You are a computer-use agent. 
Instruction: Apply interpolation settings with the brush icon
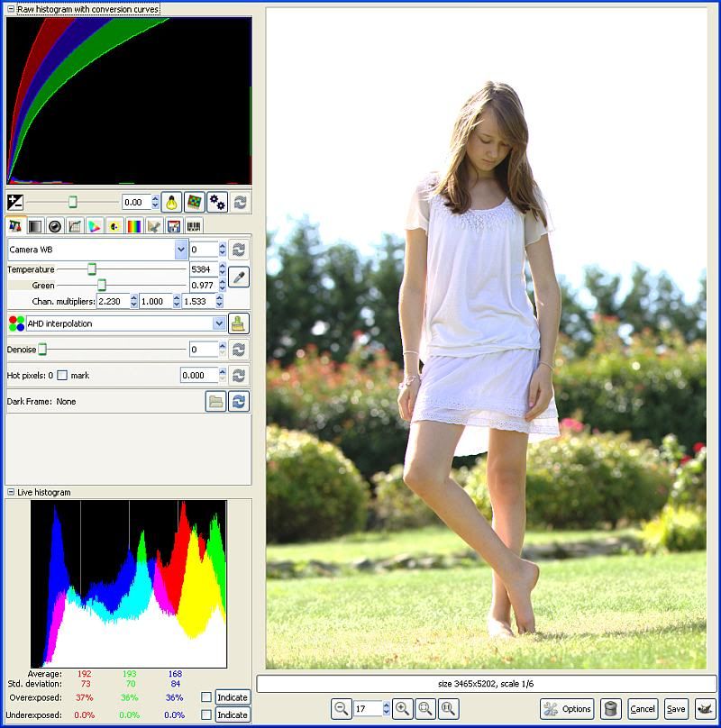point(237,324)
